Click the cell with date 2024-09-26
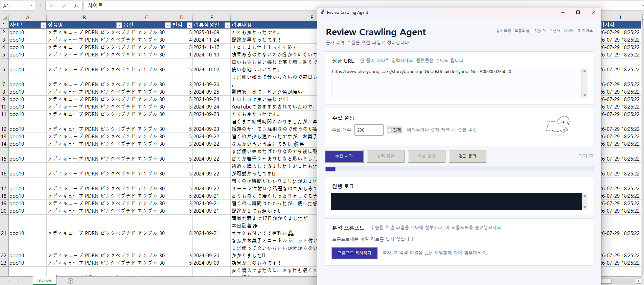This screenshot has height=285, width=644. [212, 81]
